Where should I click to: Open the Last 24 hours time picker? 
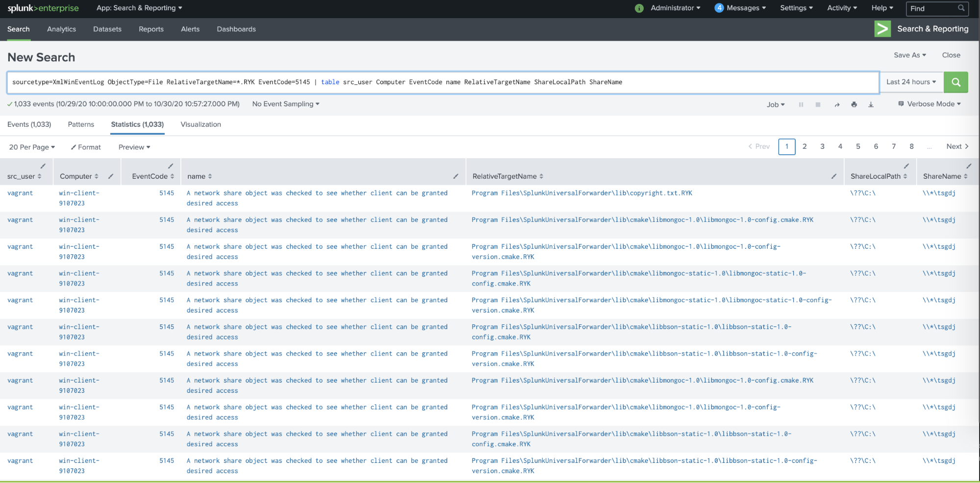pos(911,82)
